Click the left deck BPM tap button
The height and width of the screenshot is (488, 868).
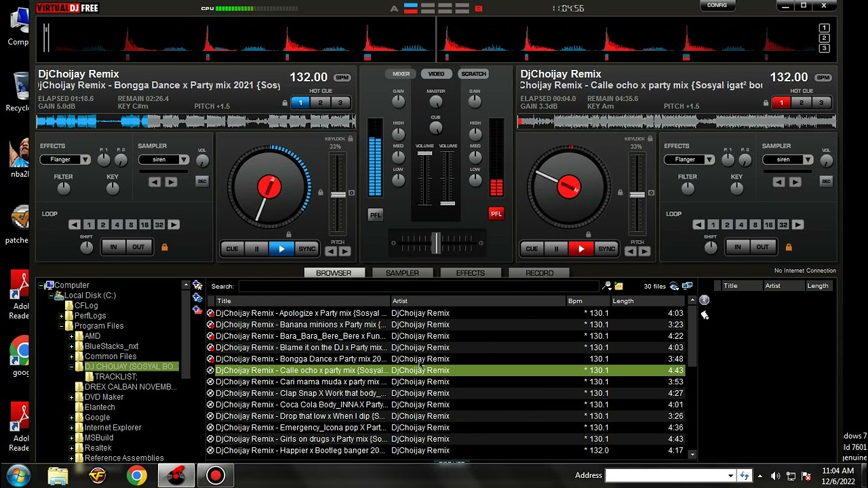click(342, 78)
